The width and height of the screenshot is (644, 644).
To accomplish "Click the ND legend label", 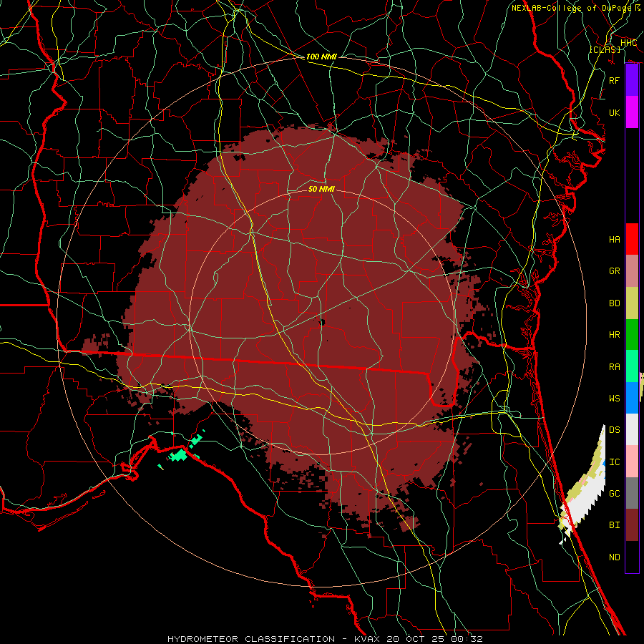I will 615,557.
